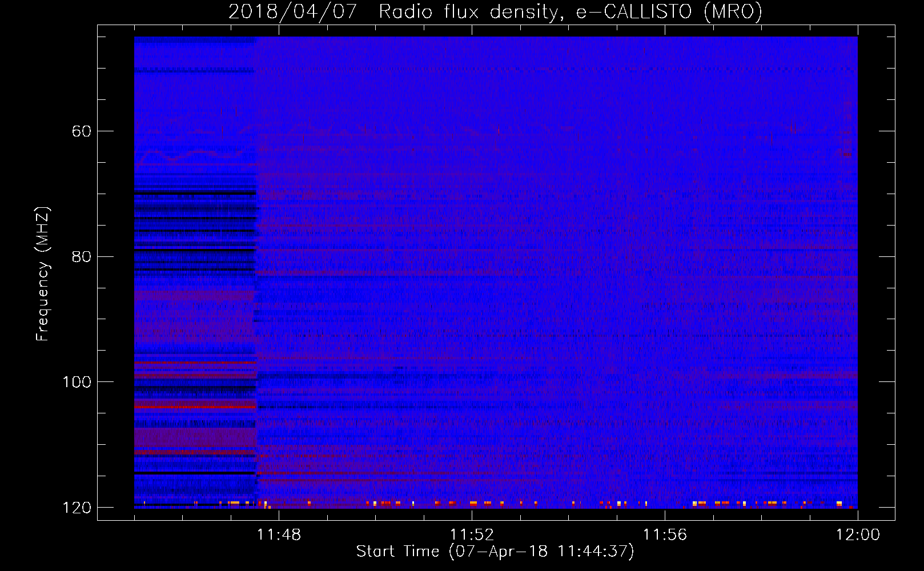Click the 11:52 time tick label
The image size is (924, 571).
tap(472, 535)
